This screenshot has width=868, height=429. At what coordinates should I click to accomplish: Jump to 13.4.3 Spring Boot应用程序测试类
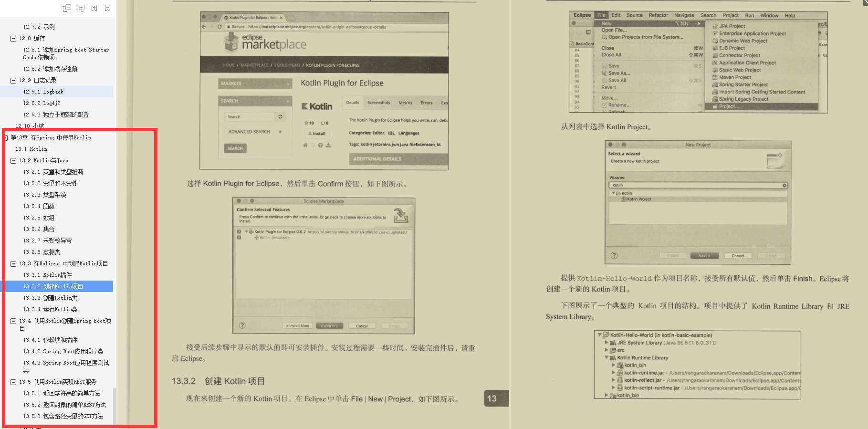tap(66, 366)
